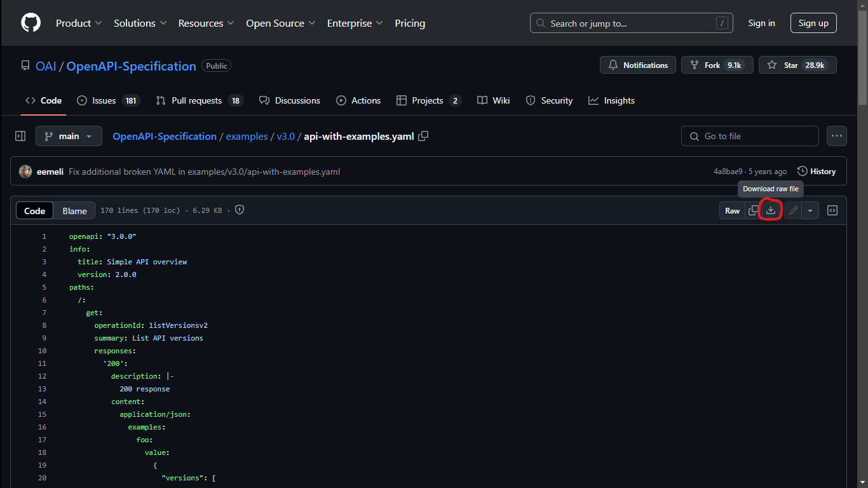Viewport: 868px width, 488px height.
Task: Go to the v3.0 folder breadcrumb
Action: click(286, 136)
